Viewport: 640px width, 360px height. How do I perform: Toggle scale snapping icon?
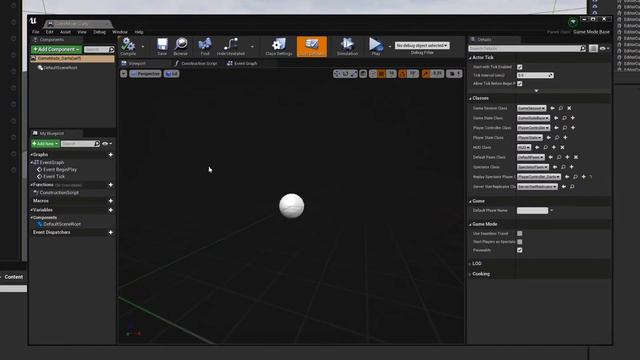click(x=426, y=73)
